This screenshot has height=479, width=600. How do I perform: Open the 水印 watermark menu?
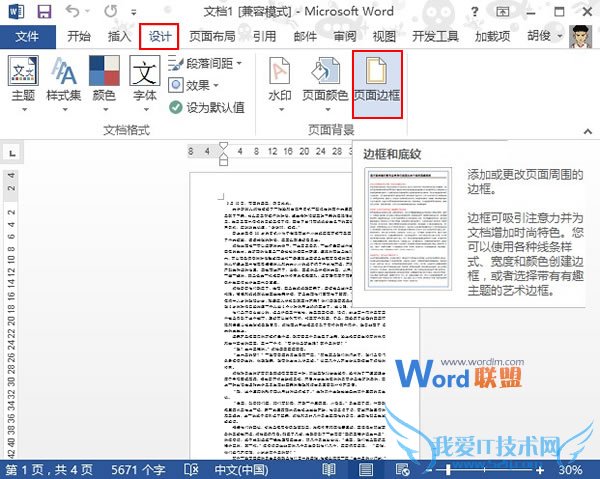point(280,83)
